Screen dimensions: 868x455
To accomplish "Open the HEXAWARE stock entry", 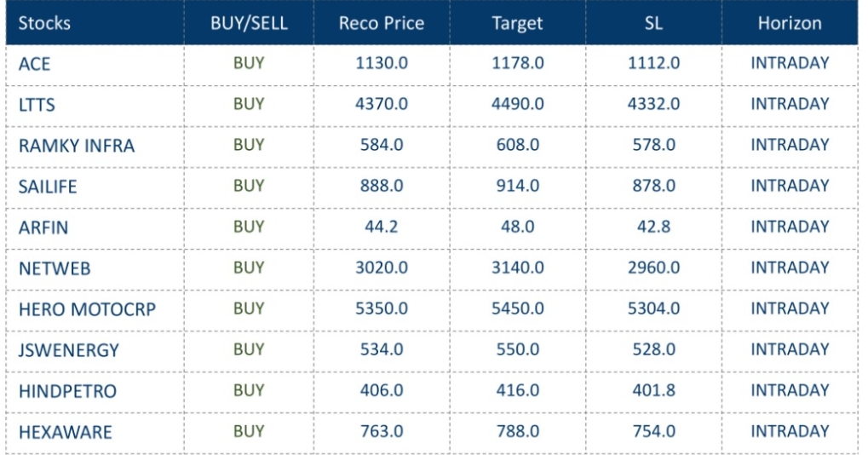I will pos(65,432).
